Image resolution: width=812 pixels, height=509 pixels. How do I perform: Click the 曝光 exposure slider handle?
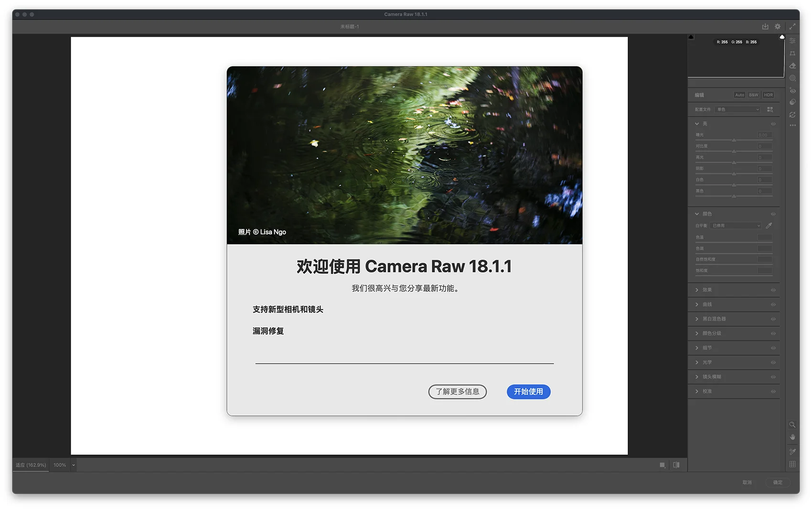click(x=734, y=140)
